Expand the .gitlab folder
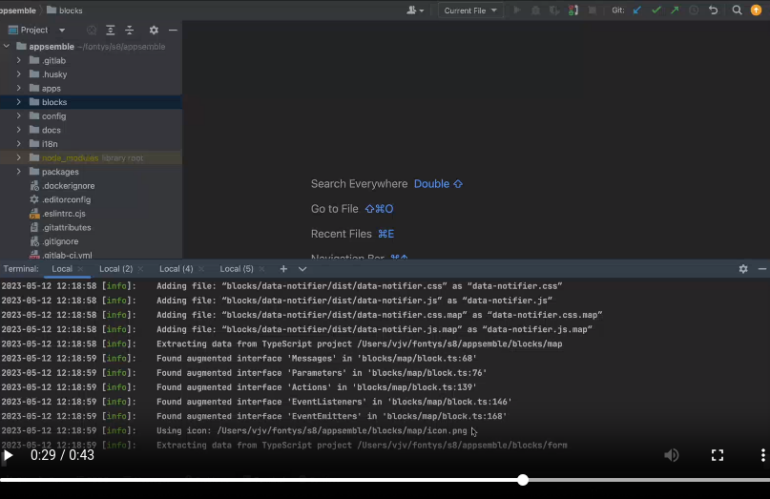 19,60
